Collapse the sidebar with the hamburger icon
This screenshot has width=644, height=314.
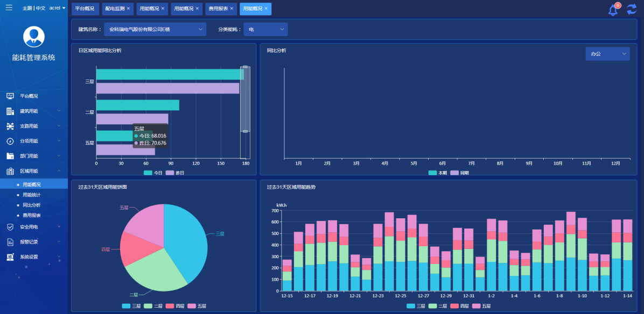pos(9,8)
